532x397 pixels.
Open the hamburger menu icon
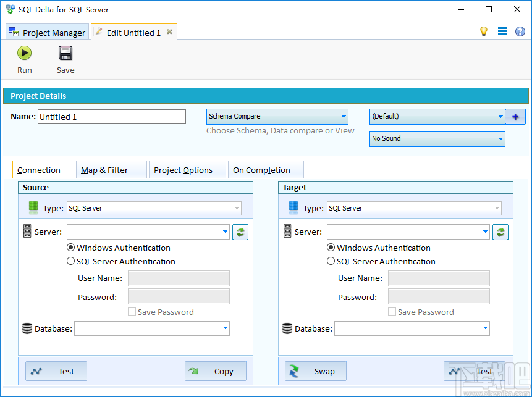502,31
